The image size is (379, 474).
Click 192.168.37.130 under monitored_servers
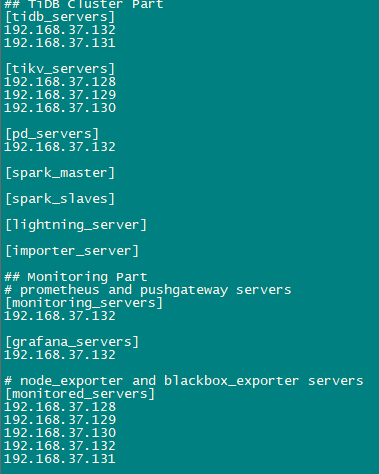[x=60, y=433]
